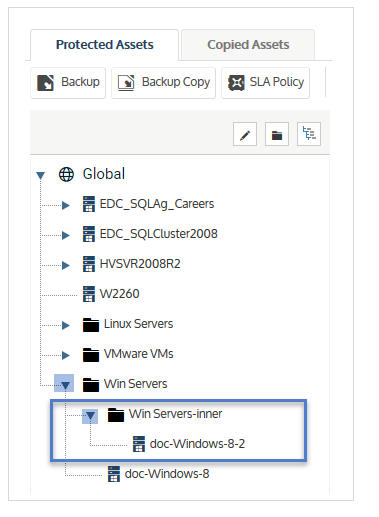Expand the Linux Servers folder
The image size is (379, 517).
coord(66,325)
